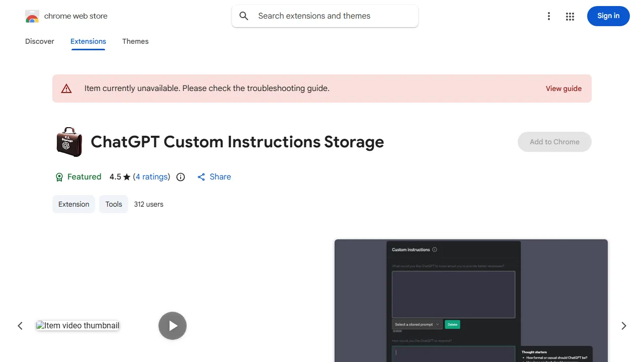Click the Sign in button
The height and width of the screenshot is (362, 644).
pos(608,16)
